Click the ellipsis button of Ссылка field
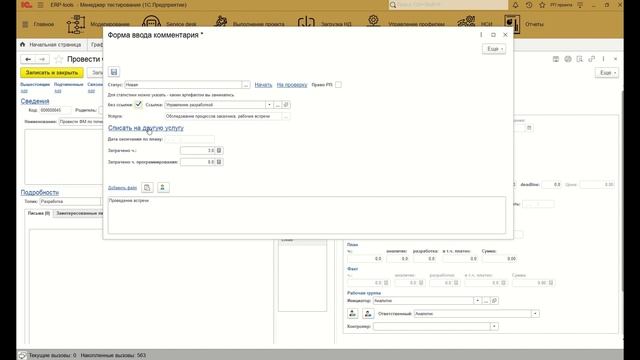The image size is (640, 360). click(278, 105)
